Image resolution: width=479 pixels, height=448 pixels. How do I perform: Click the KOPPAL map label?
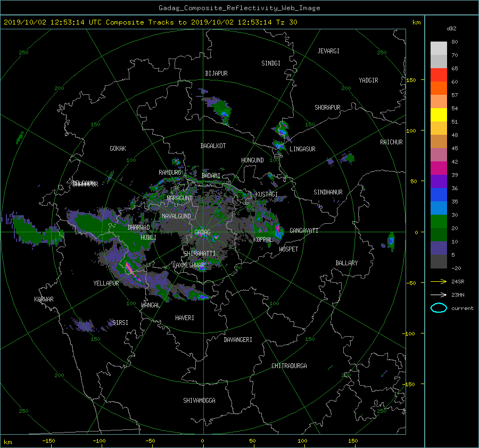[x=263, y=240]
